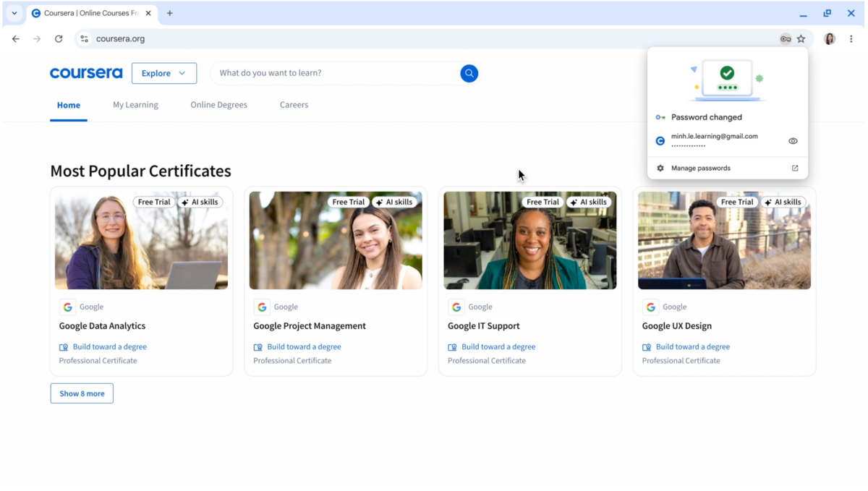Open the Explore dropdown
Screen dimensions: 868x491
pos(164,73)
